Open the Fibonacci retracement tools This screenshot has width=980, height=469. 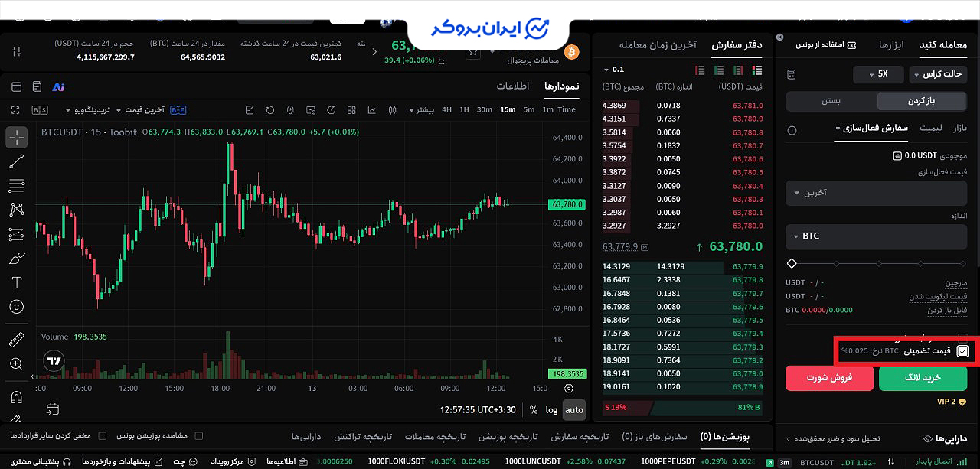(x=16, y=185)
